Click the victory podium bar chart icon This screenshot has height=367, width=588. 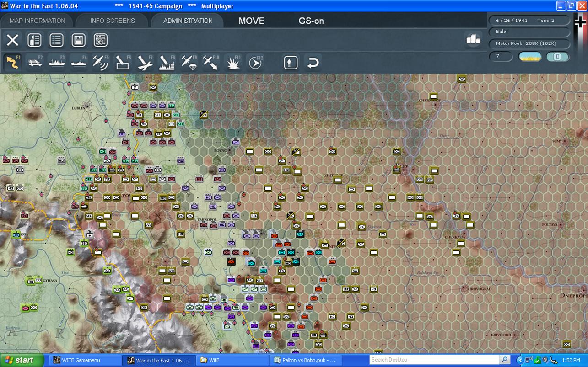click(x=473, y=40)
